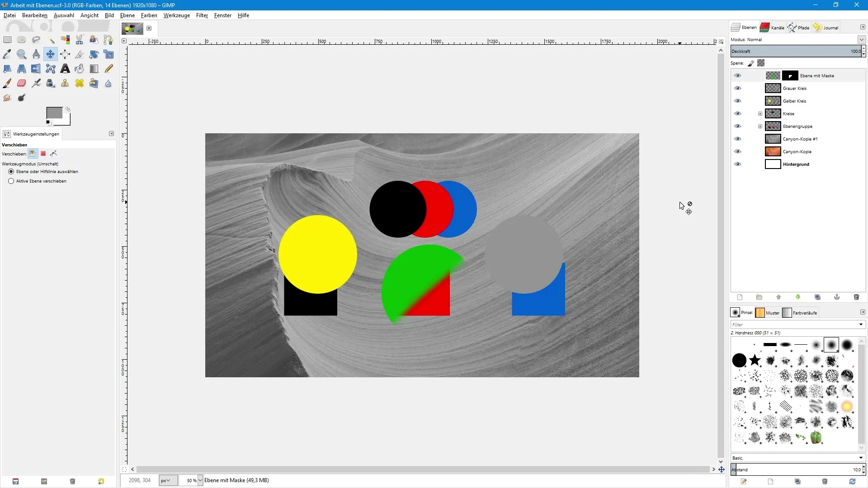
Task: Select the Gradient blend tool
Action: [x=94, y=69]
